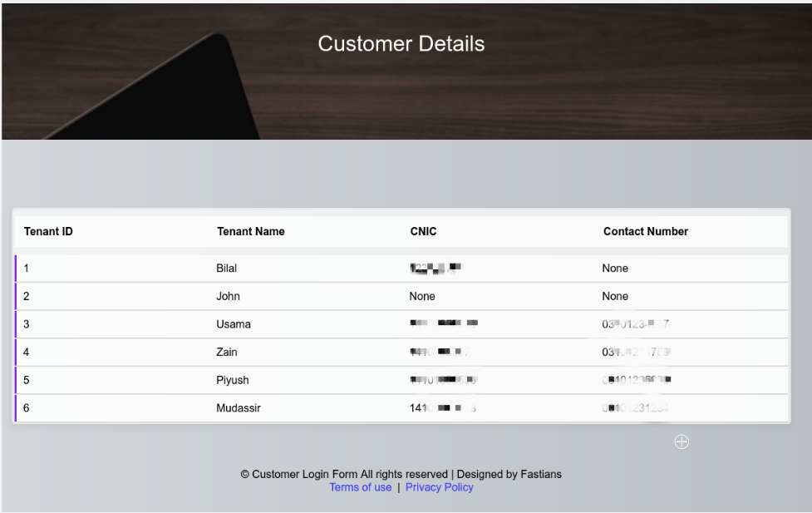Screen dimensions: 812x513
Task: Click the Tenant ID column header
Action: [x=48, y=232]
